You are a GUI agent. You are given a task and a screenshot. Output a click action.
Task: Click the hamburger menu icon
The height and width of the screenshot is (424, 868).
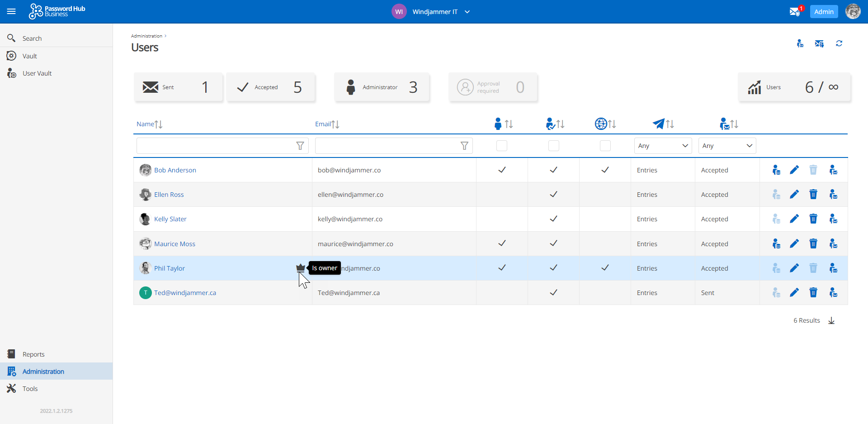pos(11,12)
